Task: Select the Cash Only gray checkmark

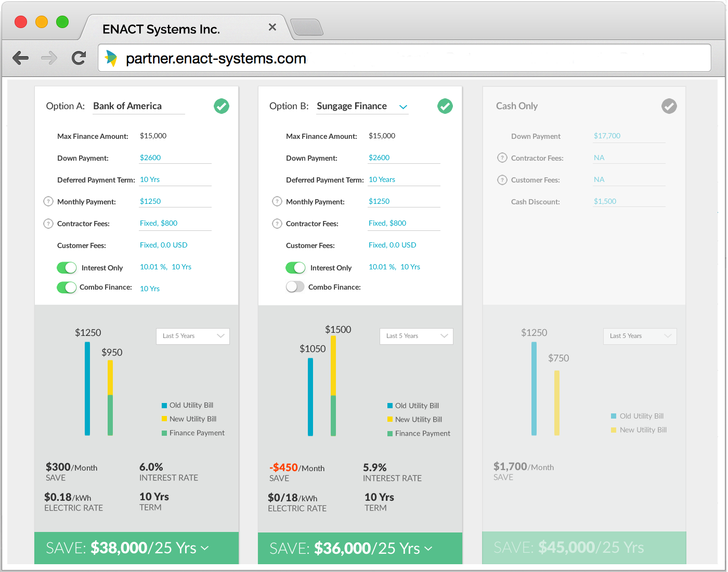Action: [669, 106]
